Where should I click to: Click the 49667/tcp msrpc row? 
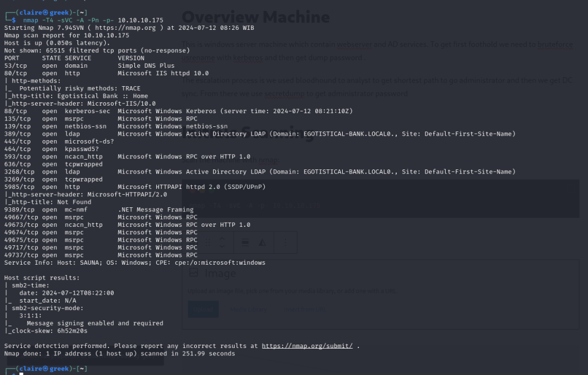pyautogui.click(x=100, y=217)
